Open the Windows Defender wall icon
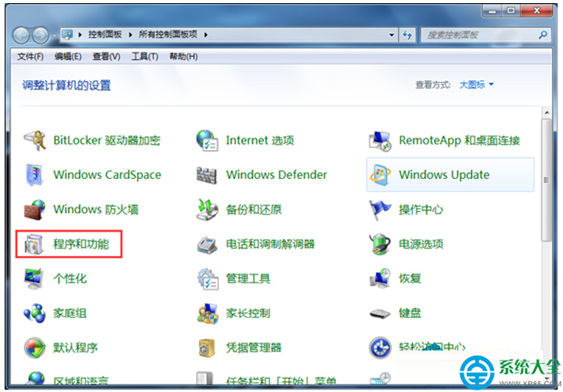The width and height of the screenshot is (563, 392). click(x=207, y=175)
